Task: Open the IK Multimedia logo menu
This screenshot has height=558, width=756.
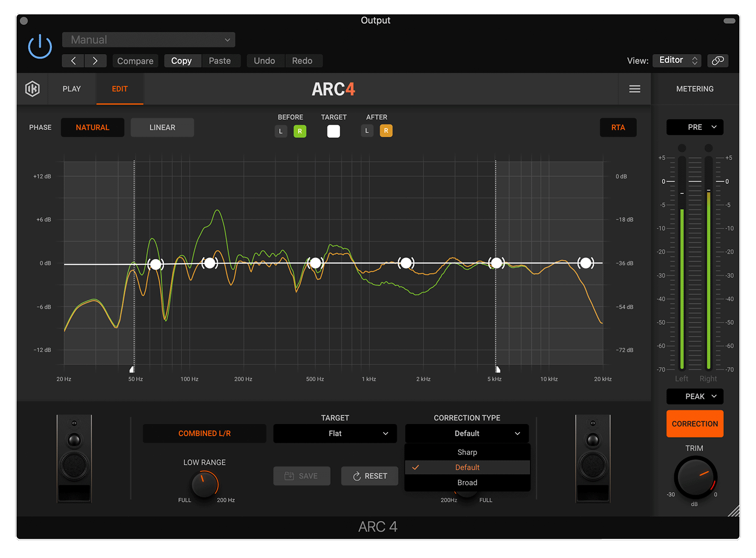Action: pos(32,89)
